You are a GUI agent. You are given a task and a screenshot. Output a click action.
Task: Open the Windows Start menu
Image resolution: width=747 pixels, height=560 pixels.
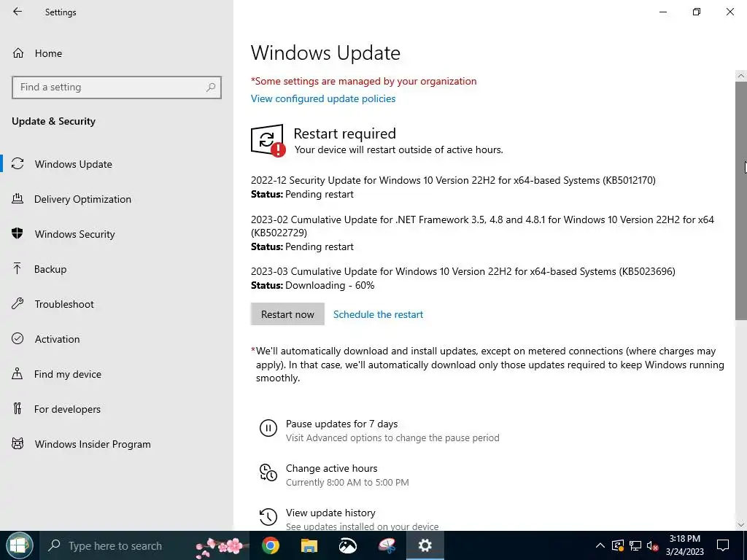(19, 545)
